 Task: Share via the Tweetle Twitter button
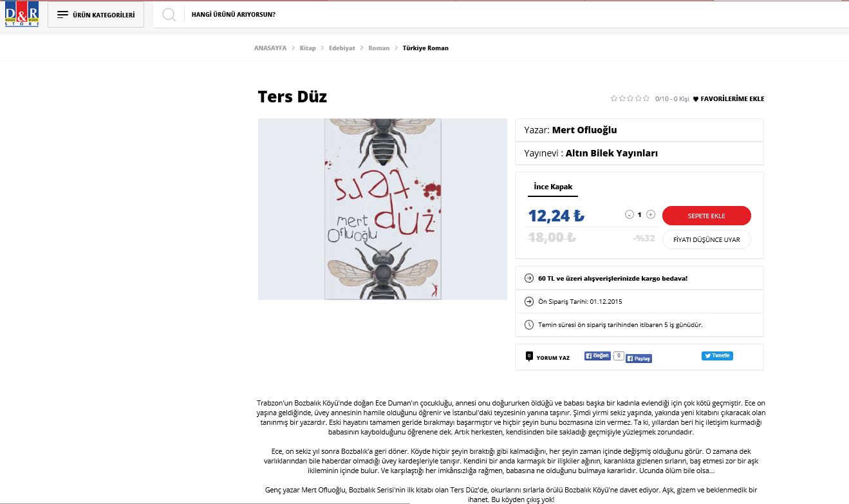click(x=717, y=355)
